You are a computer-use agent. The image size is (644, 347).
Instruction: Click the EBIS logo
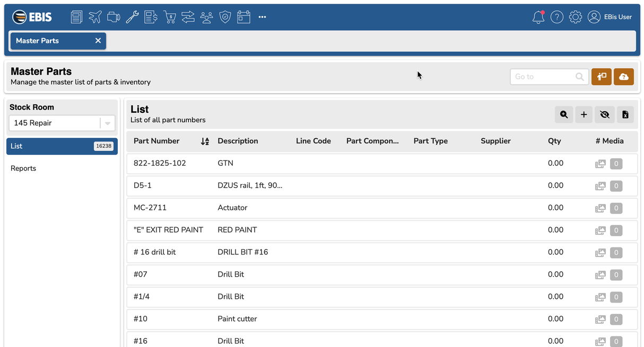click(32, 17)
